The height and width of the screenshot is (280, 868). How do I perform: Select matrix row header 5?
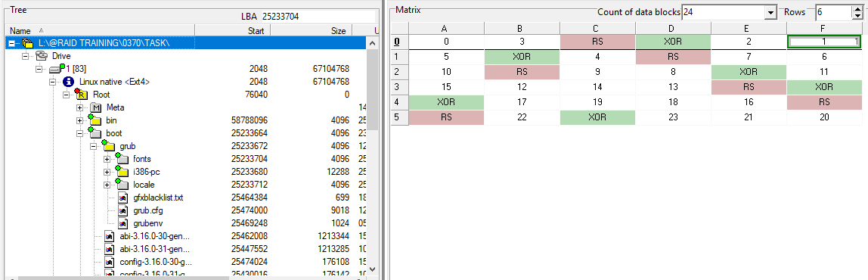(400, 117)
